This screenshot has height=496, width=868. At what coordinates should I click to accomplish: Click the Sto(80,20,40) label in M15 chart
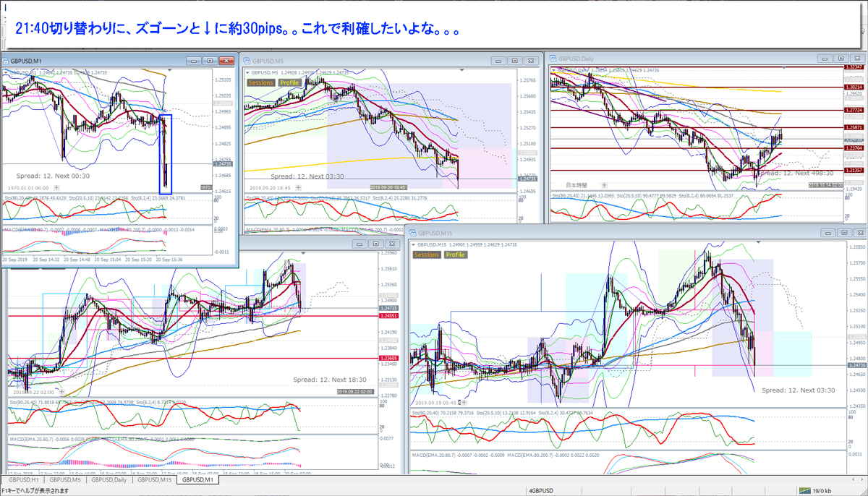427,412
